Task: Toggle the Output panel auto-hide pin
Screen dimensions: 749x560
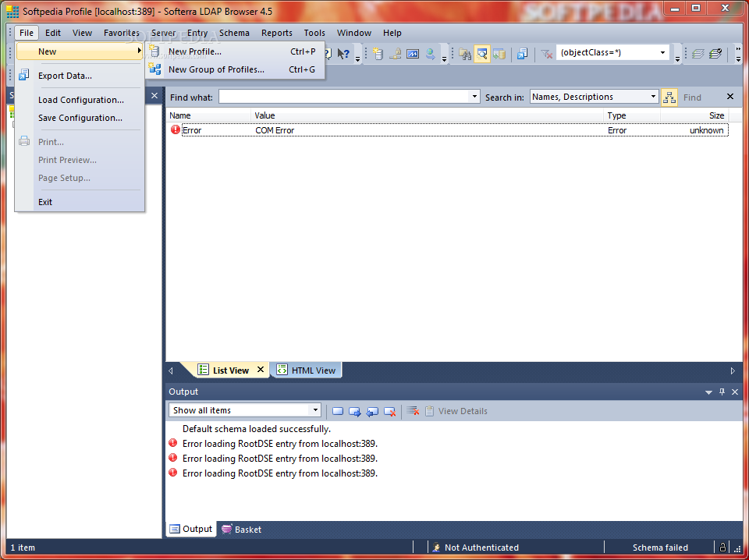Action: [722, 392]
